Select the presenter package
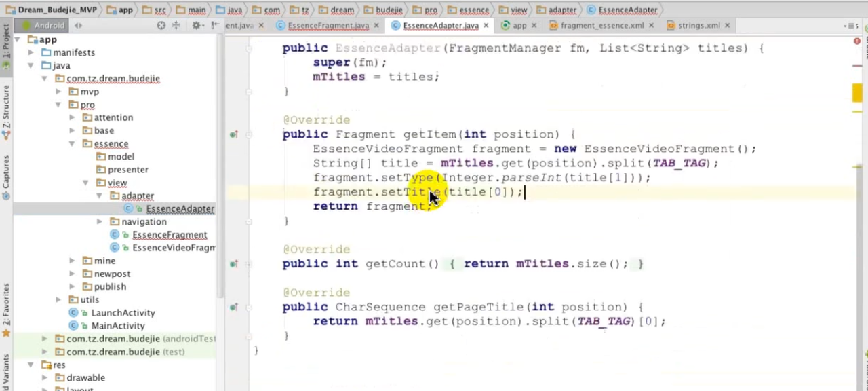The width and height of the screenshot is (868, 391). (127, 170)
